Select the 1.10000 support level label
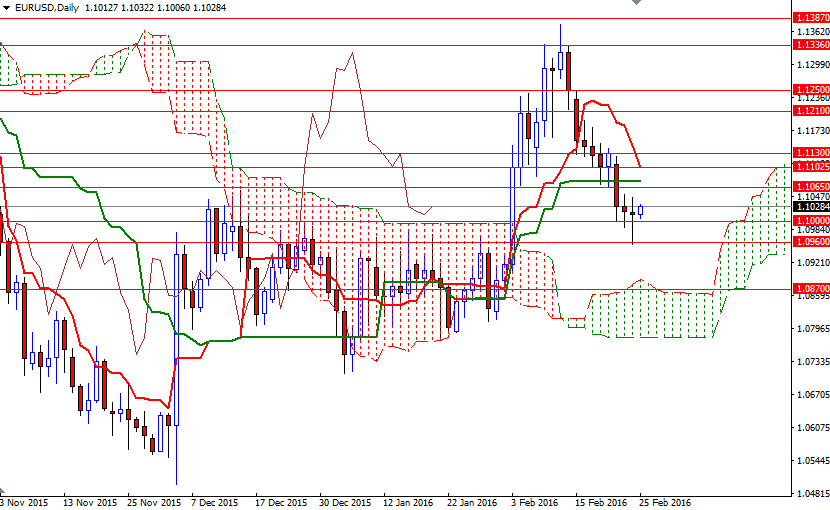 pos(812,221)
